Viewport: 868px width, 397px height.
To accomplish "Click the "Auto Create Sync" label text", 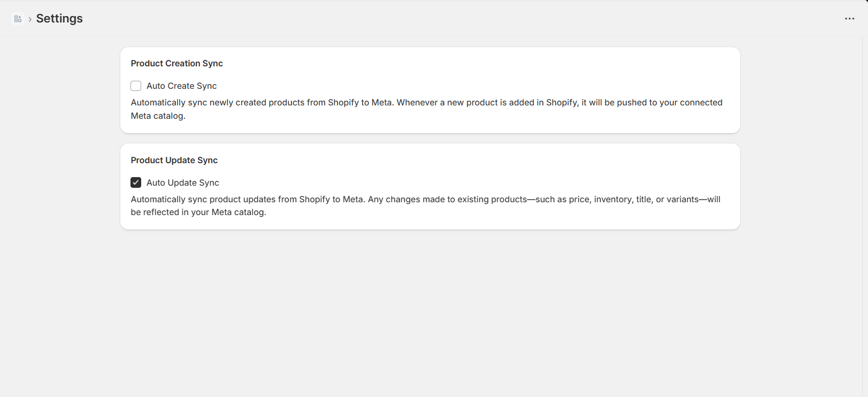I will tap(181, 86).
